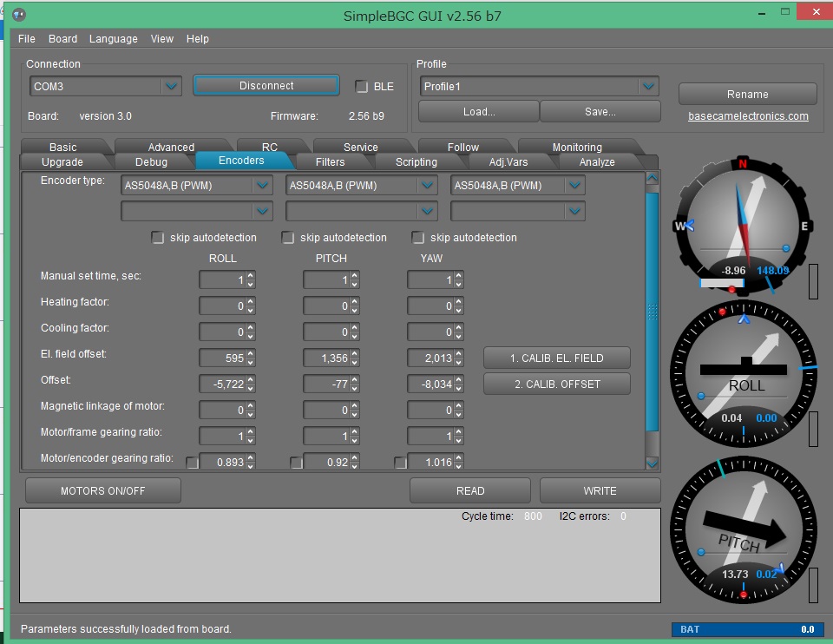This screenshot has height=644, width=833.
Task: Click the SimpleBGC app icon in title bar
Action: coord(19,16)
